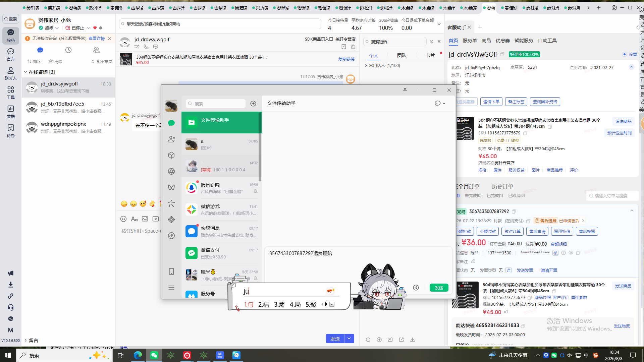Open WeChat hamburger menu at sidebar bottom
Screen dimensions: 644x362
(x=171, y=288)
